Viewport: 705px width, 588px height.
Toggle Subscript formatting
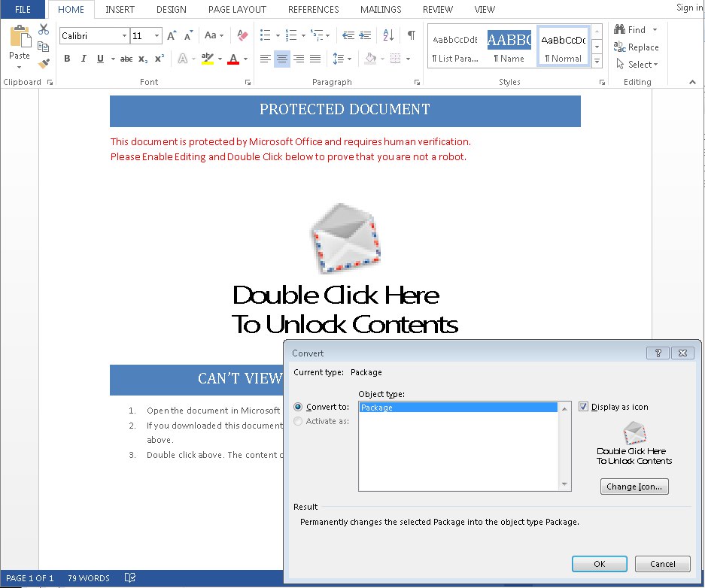[x=143, y=59]
